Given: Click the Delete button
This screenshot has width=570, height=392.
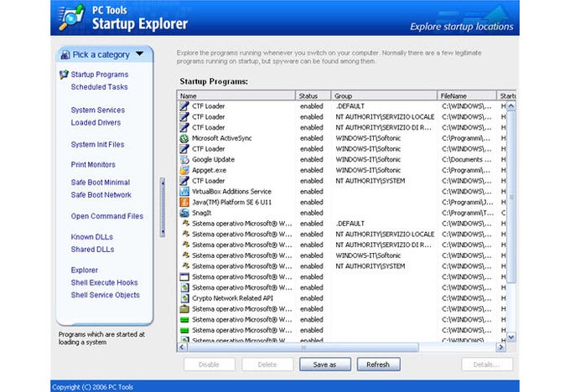Looking at the screenshot, I should 267,364.
